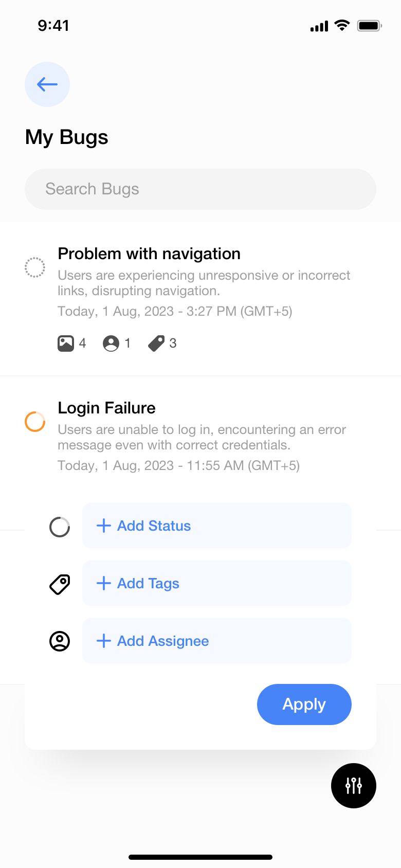Viewport: 401px width, 868px height.
Task: Click the assignee person count icon
Action: point(111,343)
